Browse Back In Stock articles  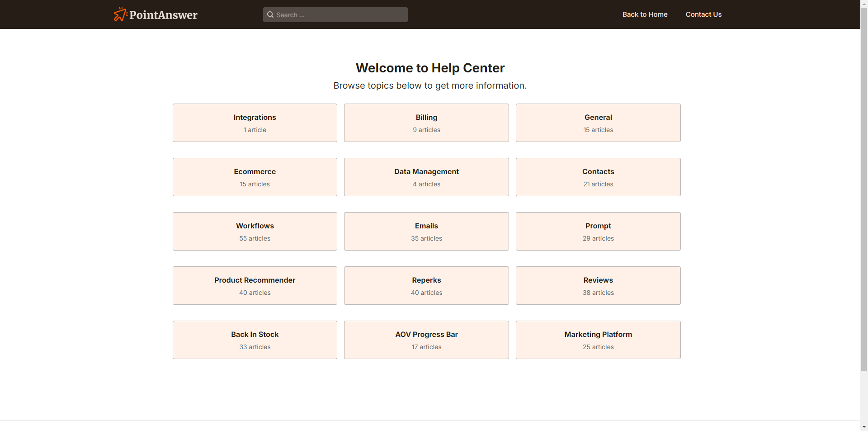point(255,340)
